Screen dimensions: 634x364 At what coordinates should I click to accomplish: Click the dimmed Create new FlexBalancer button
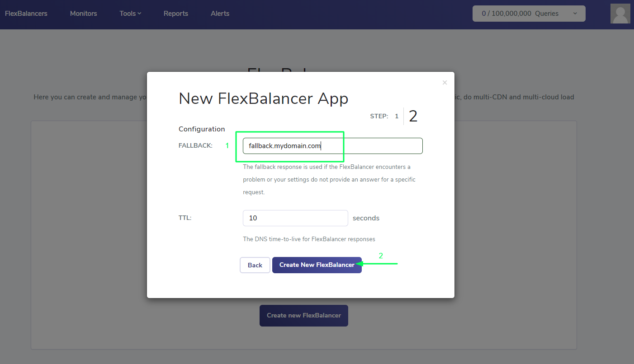(304, 315)
